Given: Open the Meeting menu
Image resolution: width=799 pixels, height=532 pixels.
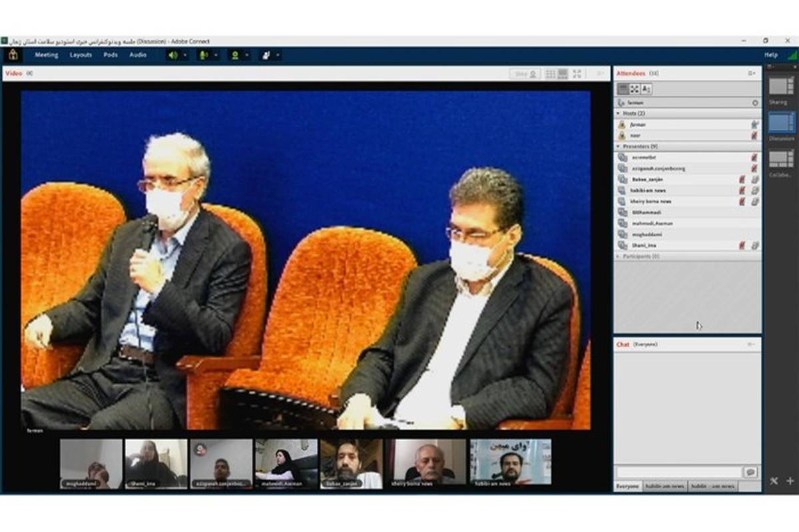Looking at the screenshot, I should point(47,55).
